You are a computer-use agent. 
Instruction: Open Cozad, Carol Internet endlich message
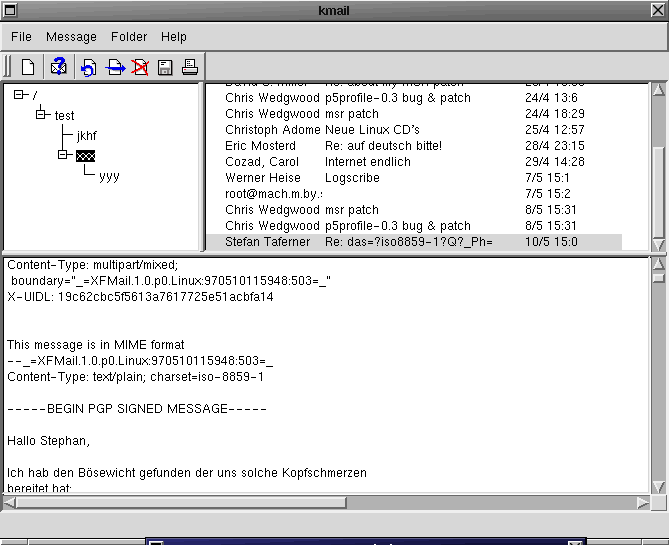tap(414, 162)
